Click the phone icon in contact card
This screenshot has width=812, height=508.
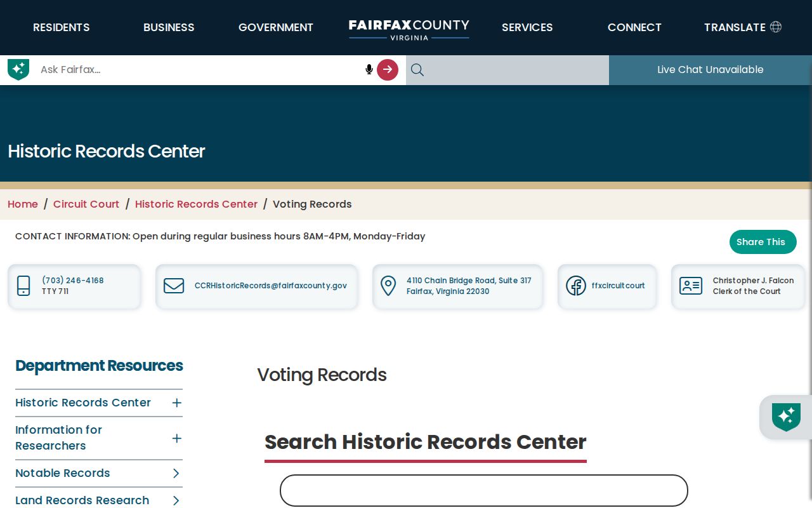point(23,286)
